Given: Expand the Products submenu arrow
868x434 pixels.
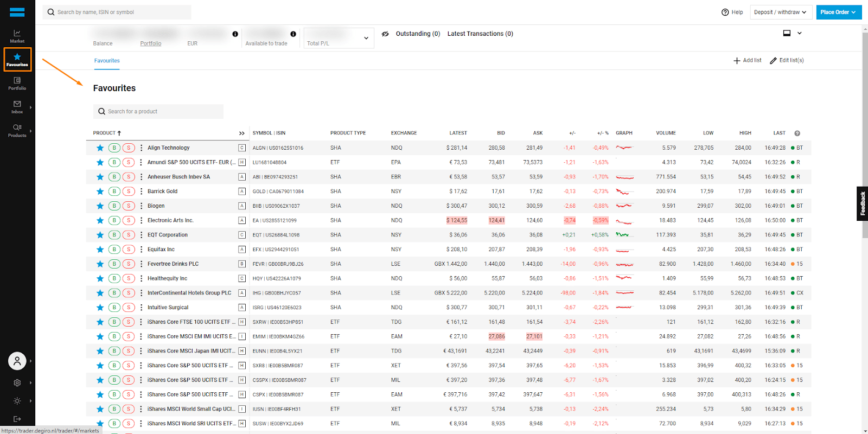Looking at the screenshot, I should coord(31,131).
